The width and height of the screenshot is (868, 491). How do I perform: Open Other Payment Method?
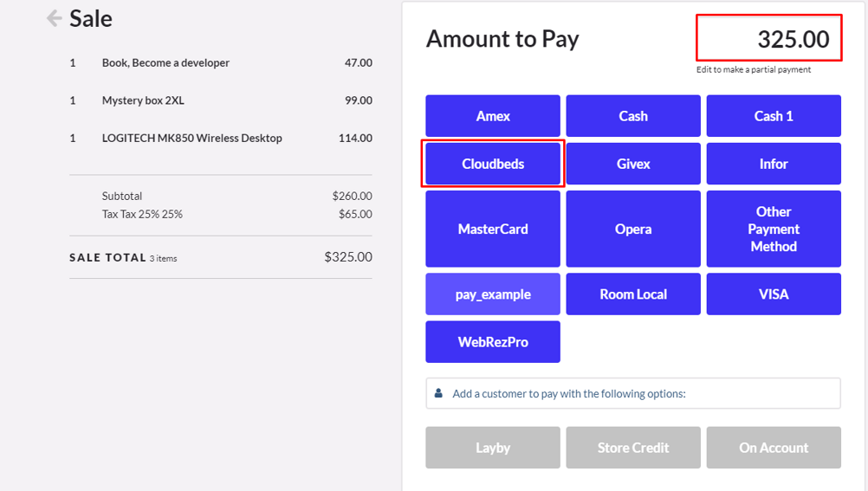point(774,229)
